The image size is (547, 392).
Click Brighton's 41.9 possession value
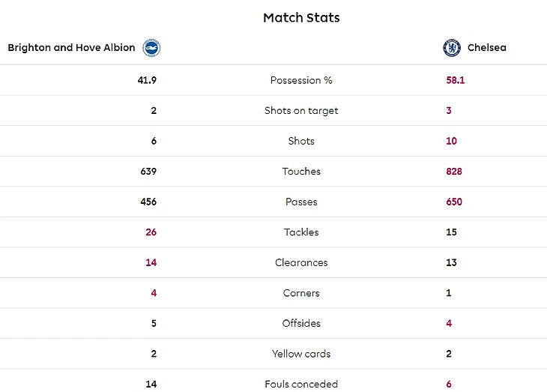pos(147,80)
